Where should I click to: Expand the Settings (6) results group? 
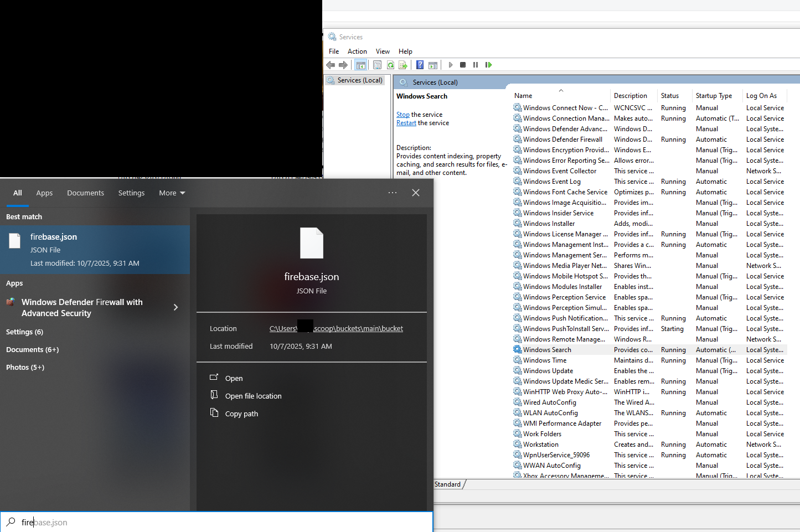tap(24, 332)
